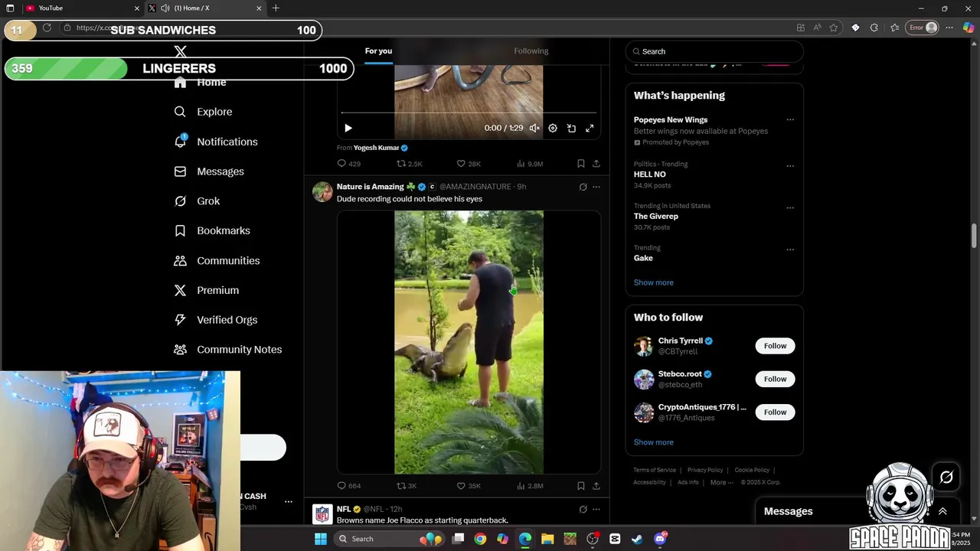Open Bookmarks in the sidebar
Screen dimensions: 980x551
212,230
